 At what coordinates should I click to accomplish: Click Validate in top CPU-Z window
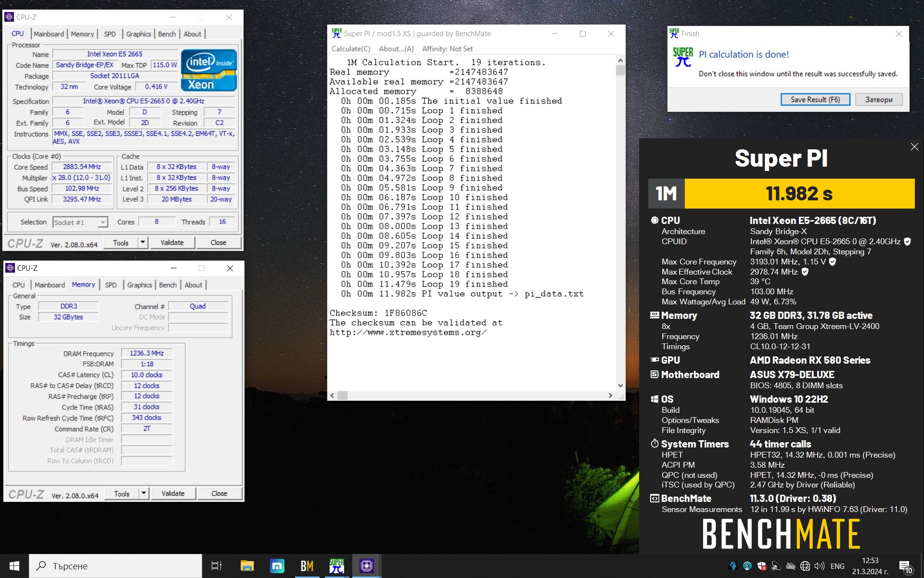[172, 242]
